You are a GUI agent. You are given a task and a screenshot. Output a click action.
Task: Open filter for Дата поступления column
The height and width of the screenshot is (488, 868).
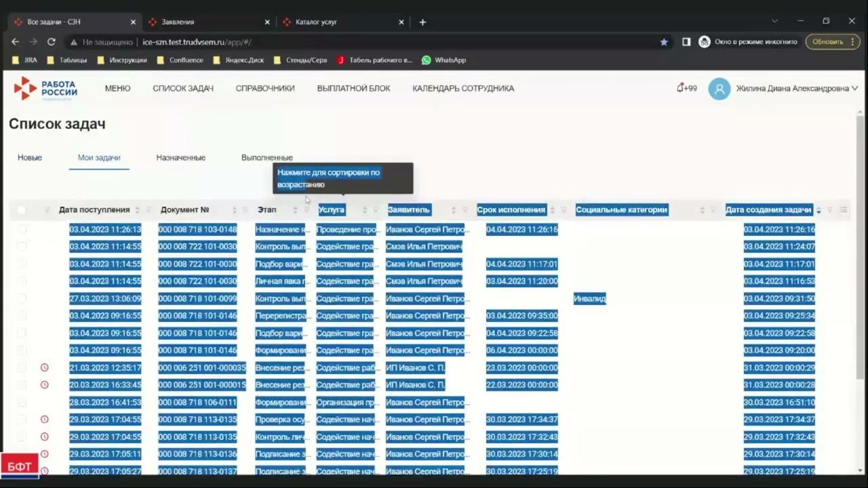tap(149, 210)
